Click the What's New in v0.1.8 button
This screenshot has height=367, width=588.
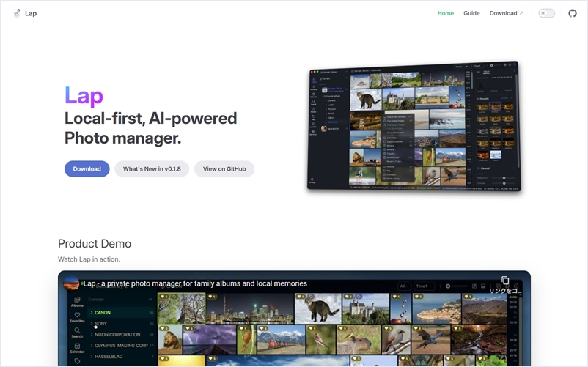(x=152, y=169)
